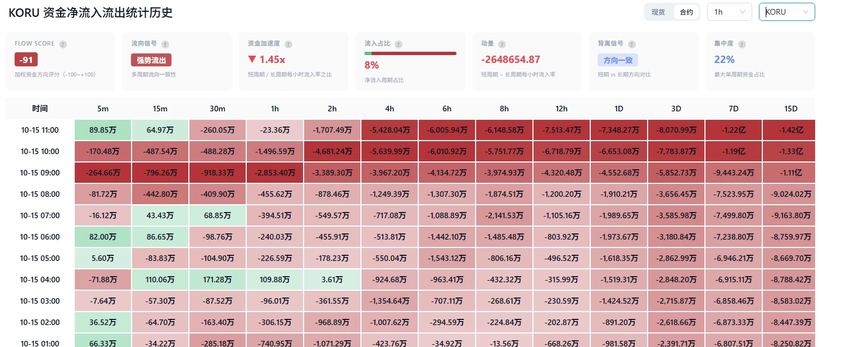Image resolution: width=868 pixels, height=347 pixels.
Task: Click the question mark next to 流向信号
Action: tap(165, 44)
